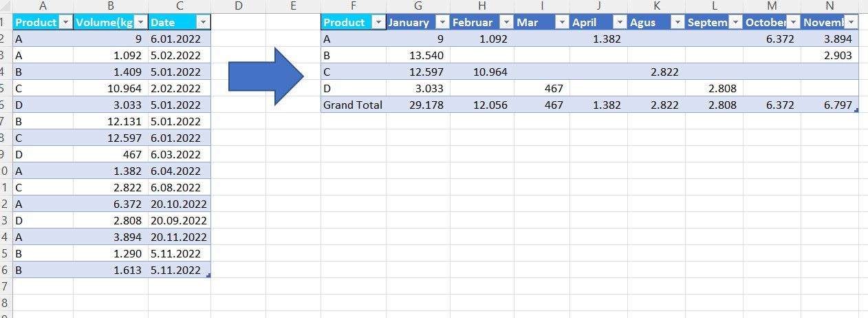868x318 pixels.
Task: Open the April filter dropdown
Action: 619,23
